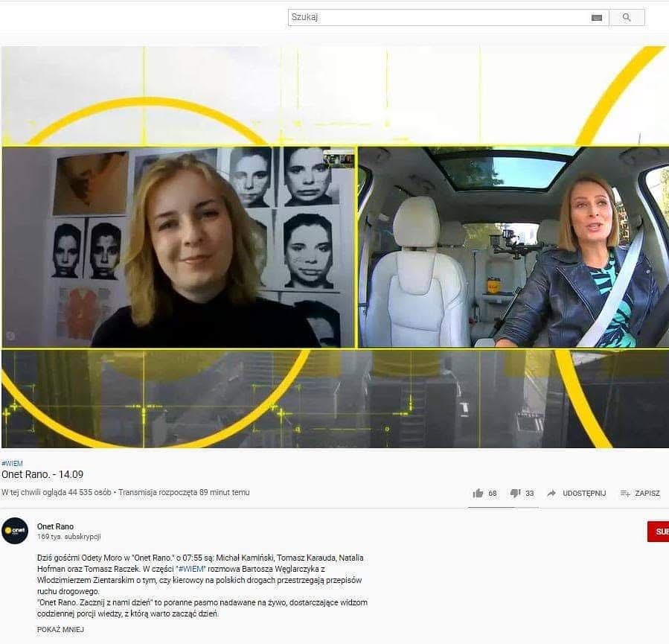The width and height of the screenshot is (669, 644).
Task: Like the video with thumbs up icon
Action: click(478, 494)
